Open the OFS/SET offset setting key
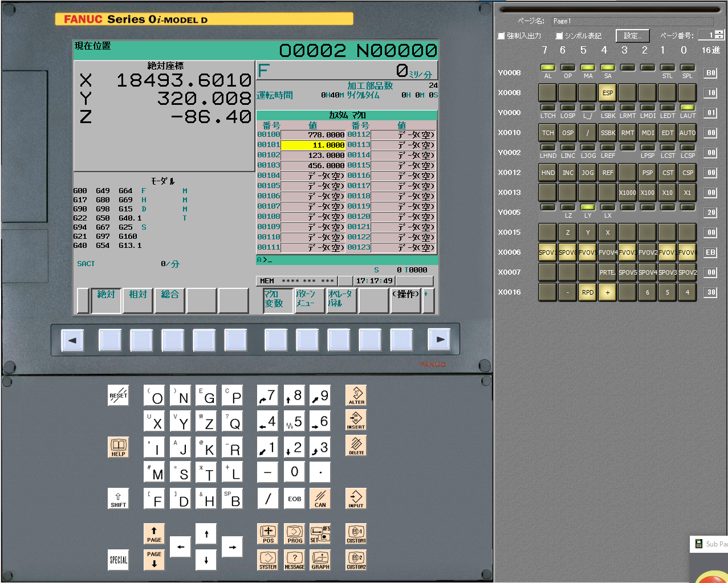Image resolution: width=728 pixels, height=583 pixels. click(x=320, y=533)
